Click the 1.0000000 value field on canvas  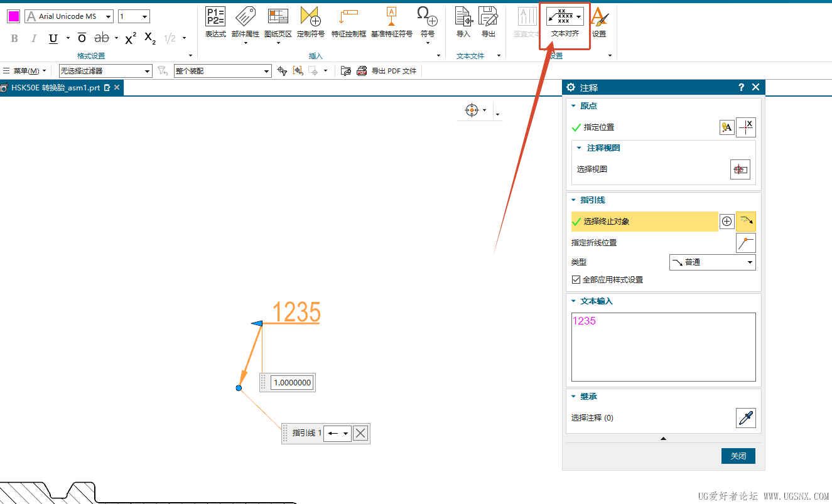click(x=293, y=382)
